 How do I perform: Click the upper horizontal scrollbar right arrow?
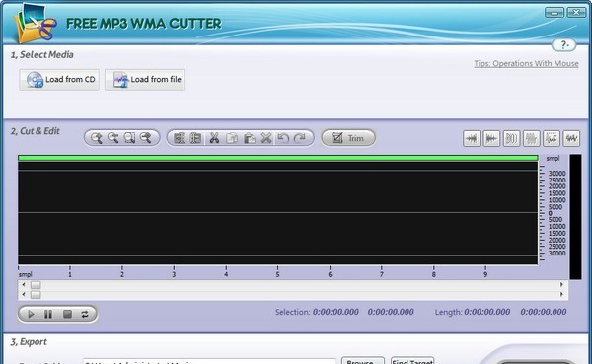click(561, 284)
